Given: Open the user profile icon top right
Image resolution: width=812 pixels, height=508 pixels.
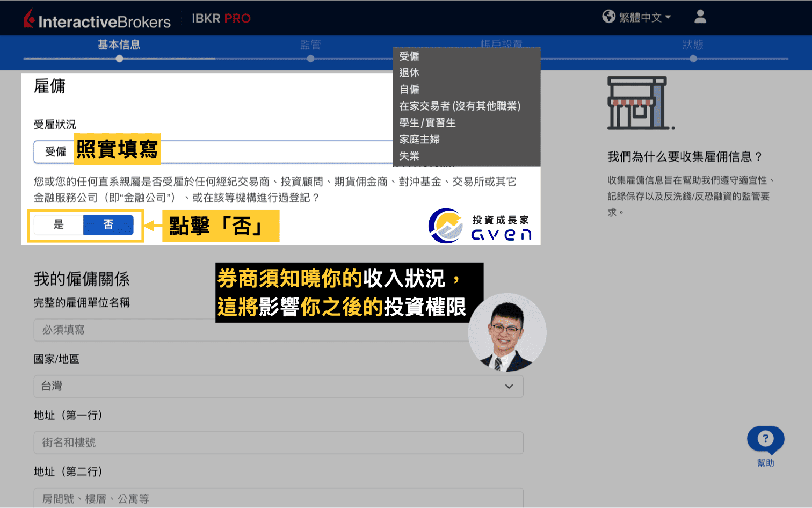Looking at the screenshot, I should 700,17.
